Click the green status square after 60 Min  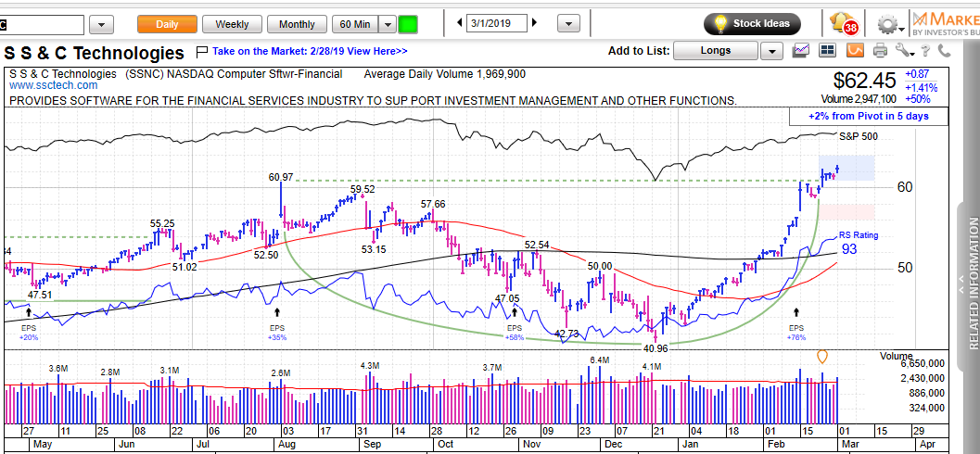point(408,24)
